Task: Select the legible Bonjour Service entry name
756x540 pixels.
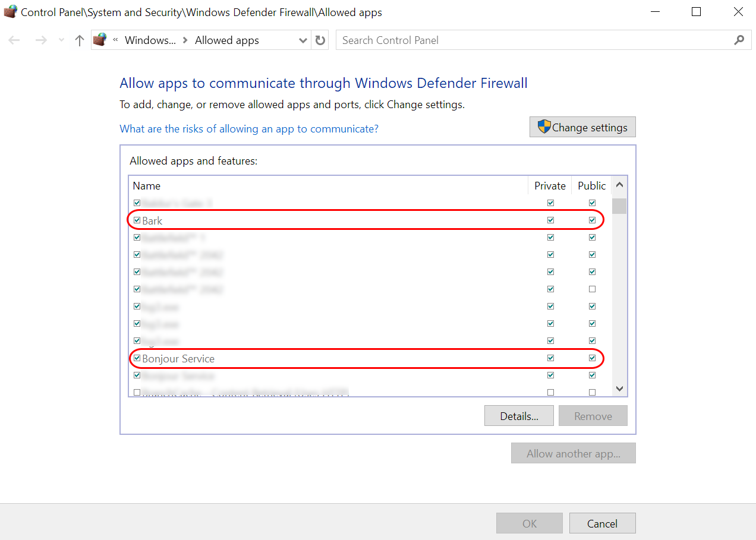Action: 178,359
